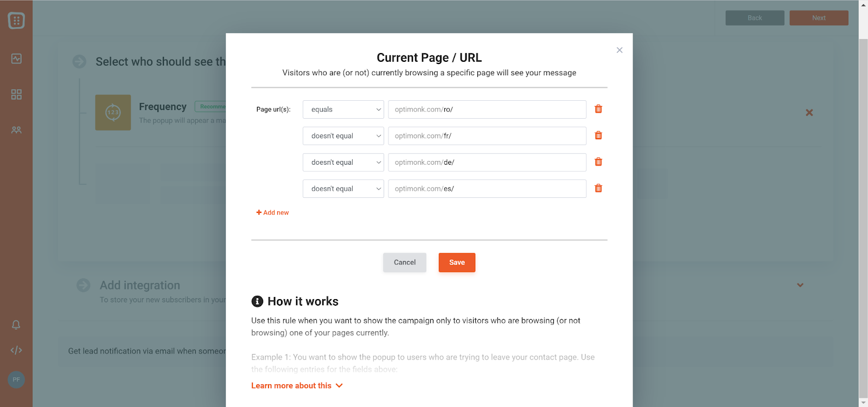The image size is (868, 407).
Task: Open the dashboard grid icon in sidebar
Action: coord(16,94)
